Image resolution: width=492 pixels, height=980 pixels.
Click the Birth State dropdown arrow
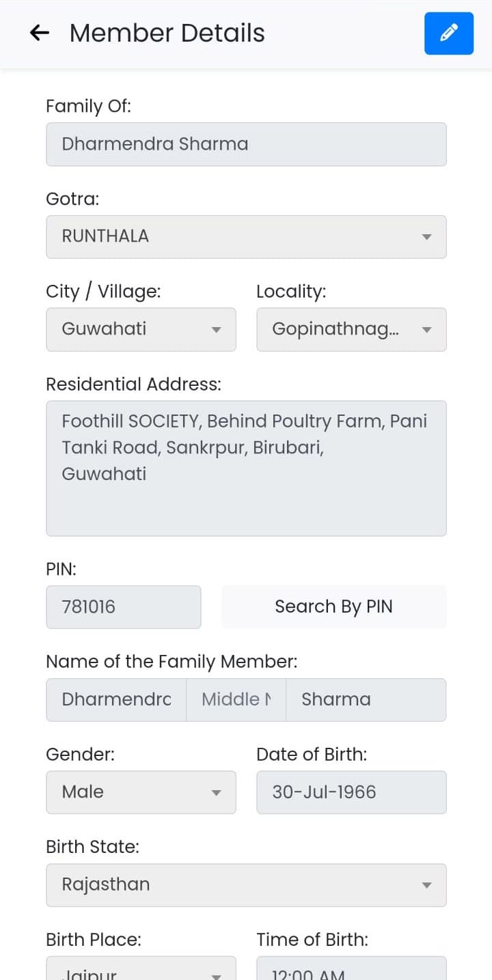(426, 885)
